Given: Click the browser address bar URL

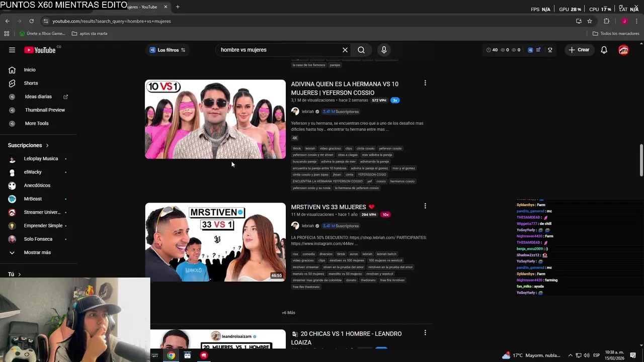Looking at the screenshot, I should tap(112, 21).
